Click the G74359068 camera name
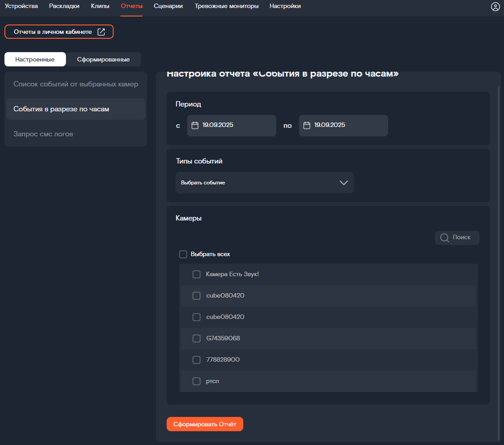Viewport: 504px width, 445px height. click(223, 339)
